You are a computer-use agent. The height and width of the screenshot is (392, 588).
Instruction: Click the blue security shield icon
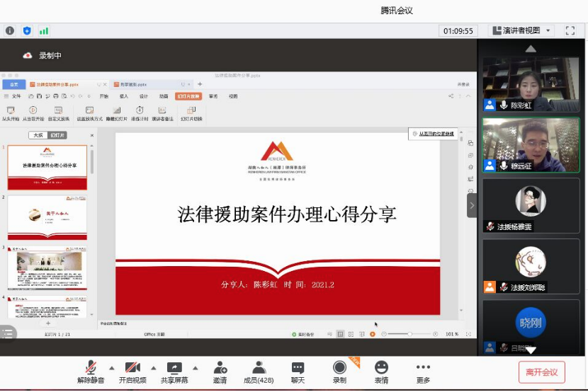pyautogui.click(x=27, y=30)
